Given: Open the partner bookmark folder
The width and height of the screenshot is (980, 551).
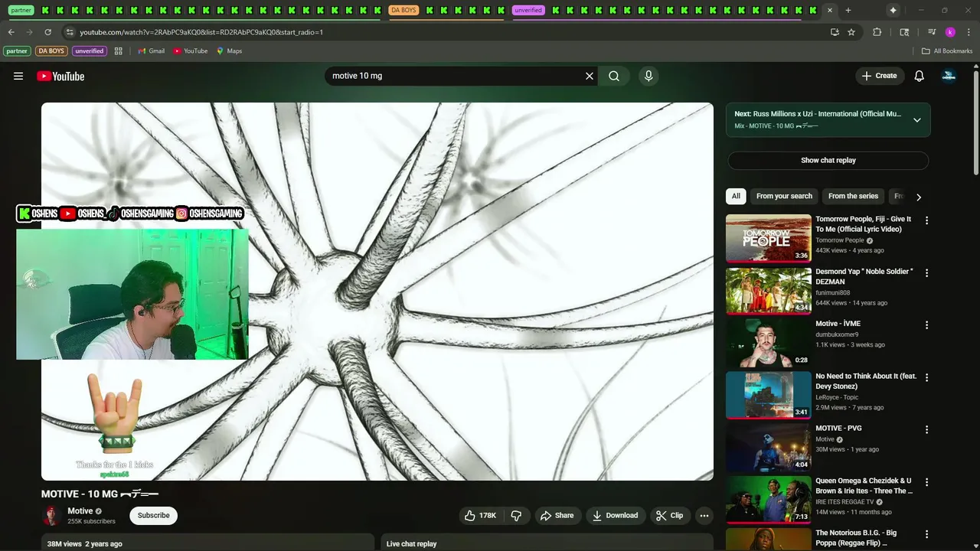Looking at the screenshot, I should pyautogui.click(x=17, y=51).
